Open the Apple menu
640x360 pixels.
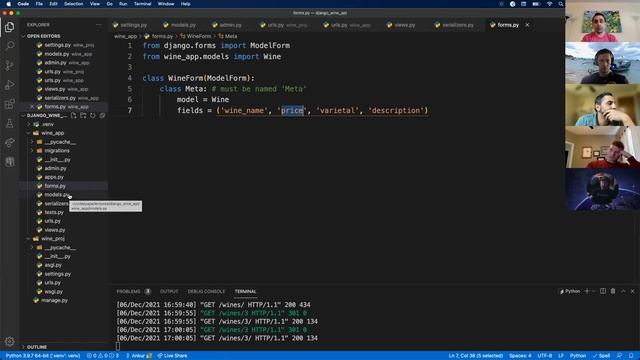click(x=9, y=4)
